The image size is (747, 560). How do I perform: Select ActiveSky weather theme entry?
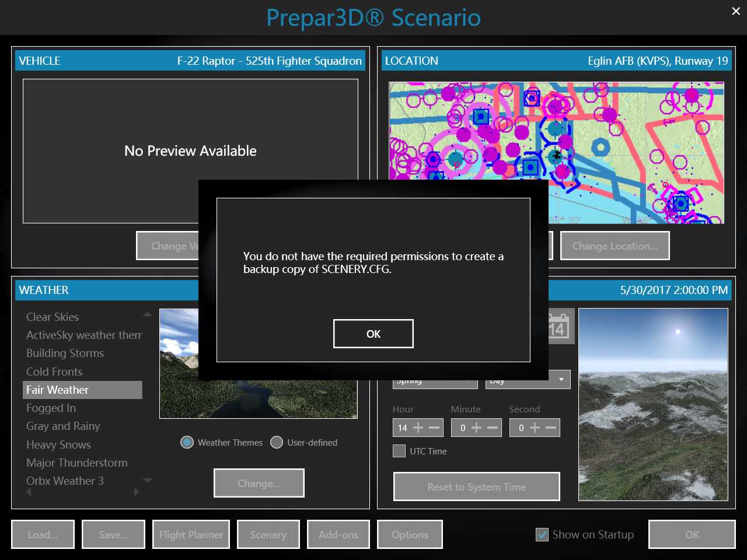point(84,335)
